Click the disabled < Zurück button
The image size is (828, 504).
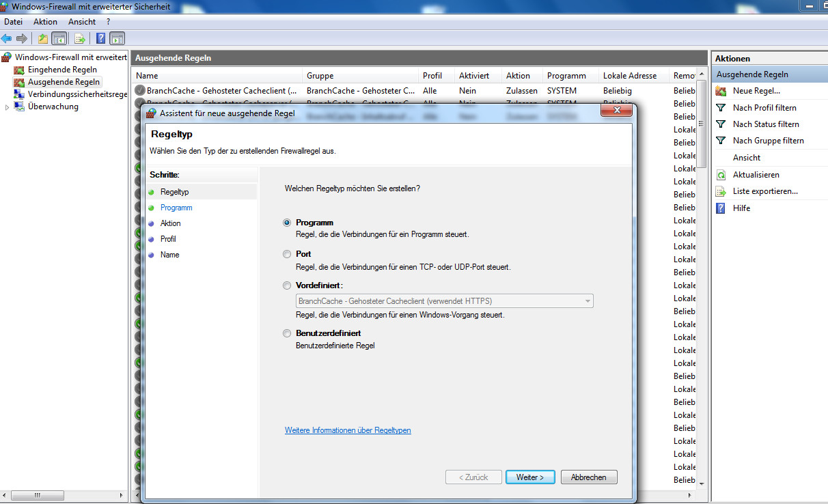point(473,477)
